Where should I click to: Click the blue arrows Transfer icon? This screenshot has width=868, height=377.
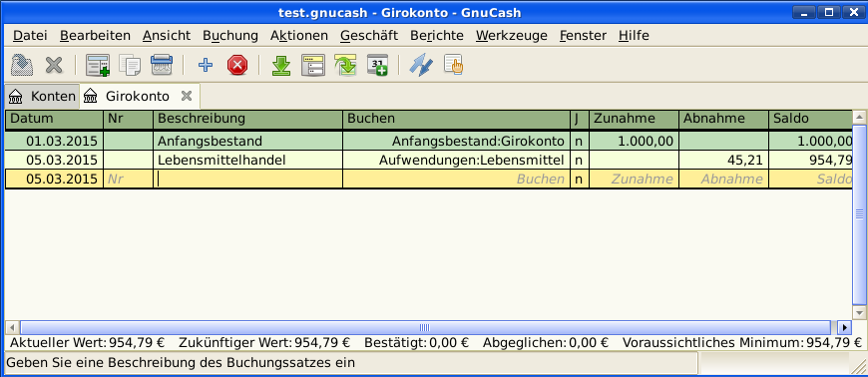point(421,65)
